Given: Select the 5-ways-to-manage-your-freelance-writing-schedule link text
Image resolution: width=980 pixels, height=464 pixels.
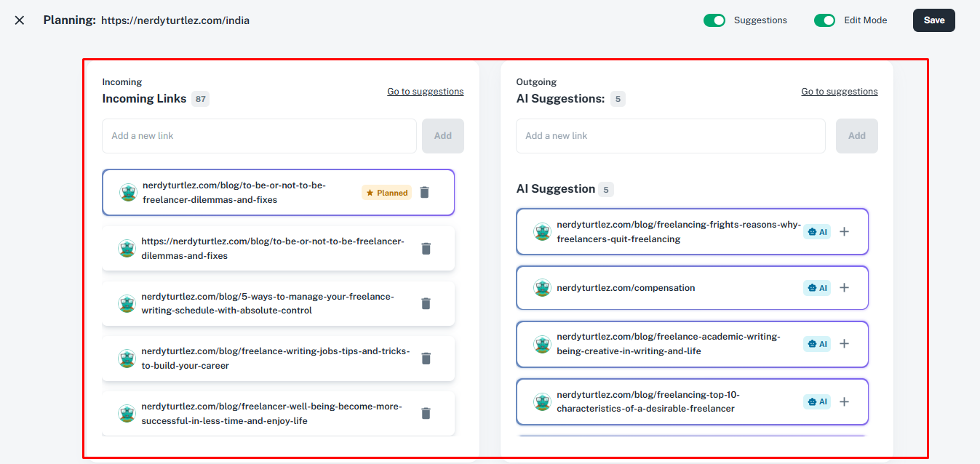Looking at the screenshot, I should (x=268, y=303).
